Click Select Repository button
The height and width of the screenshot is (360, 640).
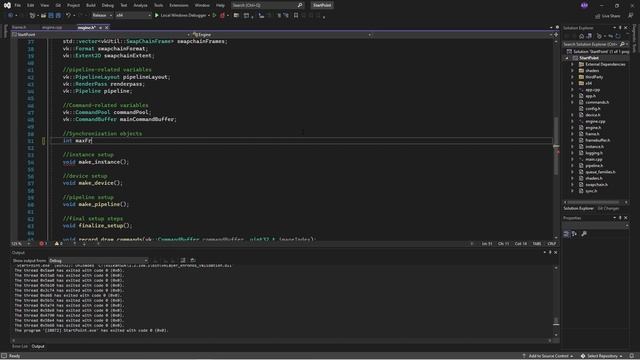602,356
